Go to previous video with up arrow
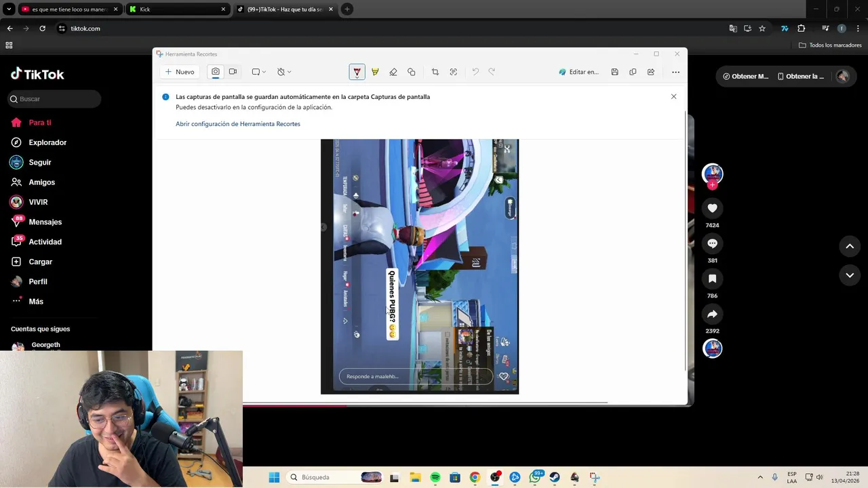Screen dimensions: 868x488 [850, 246]
